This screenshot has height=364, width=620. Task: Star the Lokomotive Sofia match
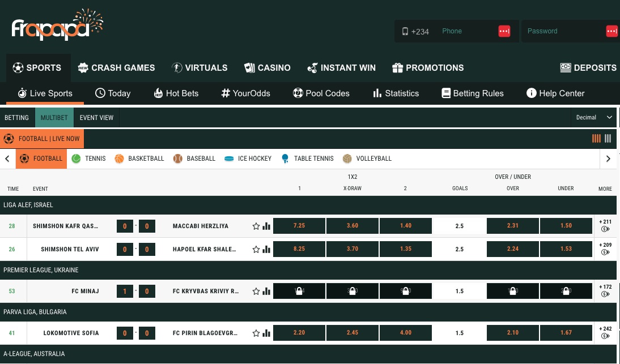click(x=256, y=333)
